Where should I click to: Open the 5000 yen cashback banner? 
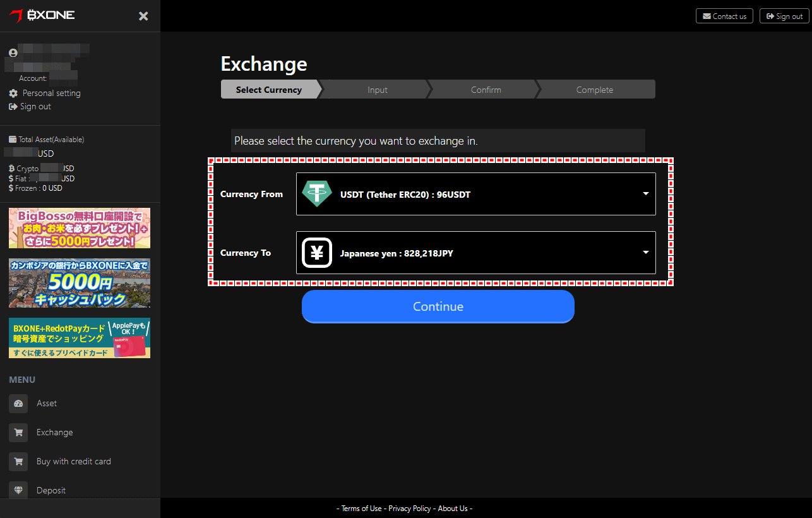80,283
